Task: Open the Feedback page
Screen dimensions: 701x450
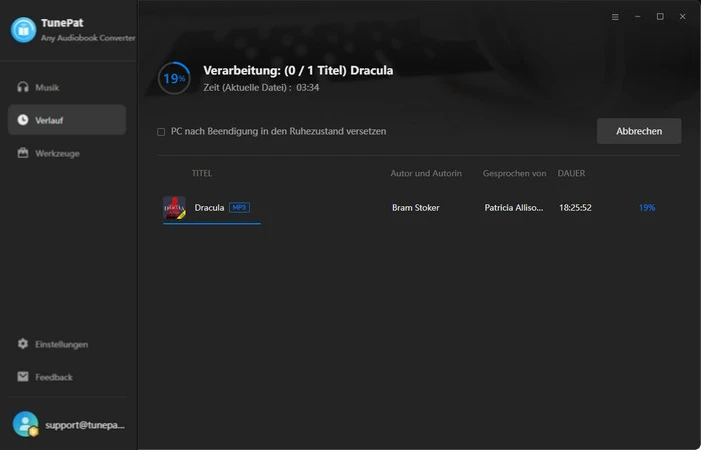Action: click(67, 377)
